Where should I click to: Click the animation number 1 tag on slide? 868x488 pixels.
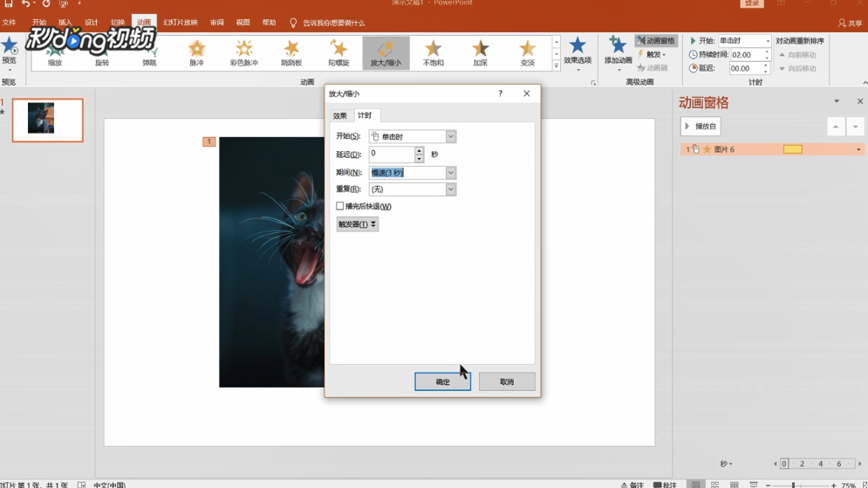(208, 141)
